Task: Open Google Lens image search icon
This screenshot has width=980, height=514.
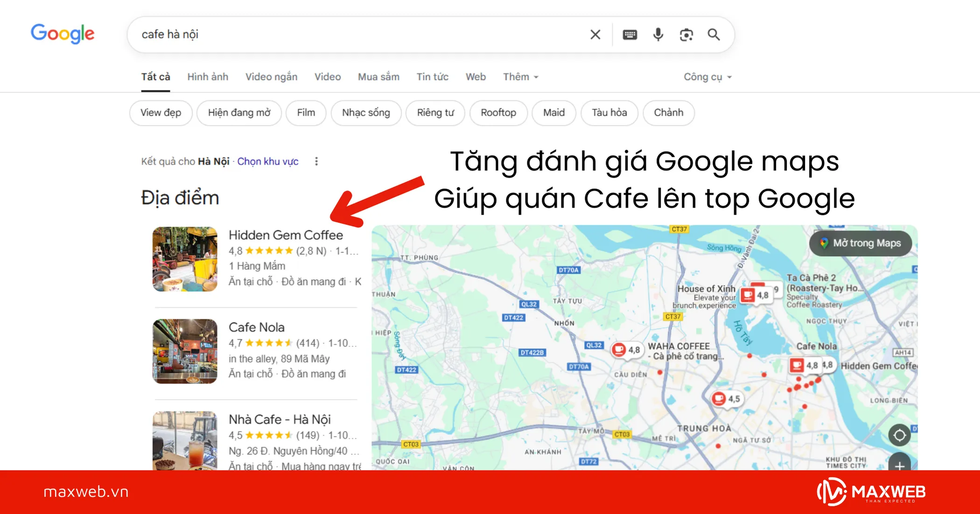Action: click(686, 35)
